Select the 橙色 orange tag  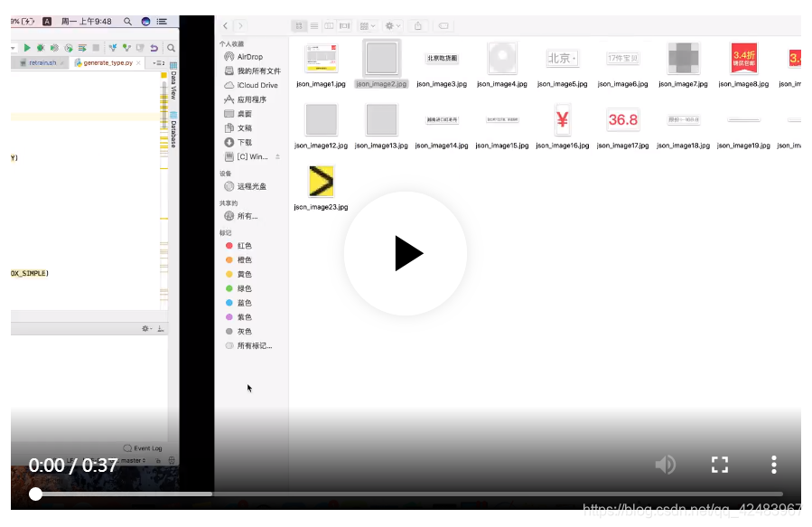click(238, 259)
